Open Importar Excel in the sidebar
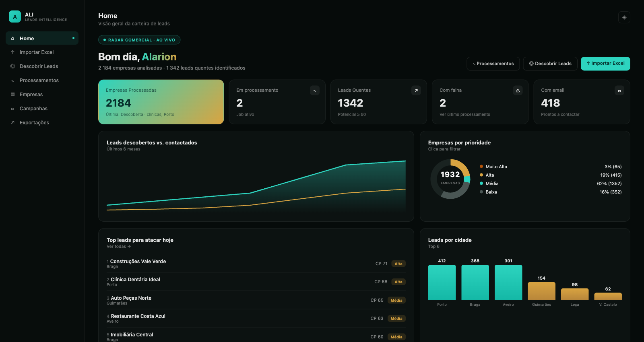Viewport: 644px width, 342px height. tap(42, 52)
